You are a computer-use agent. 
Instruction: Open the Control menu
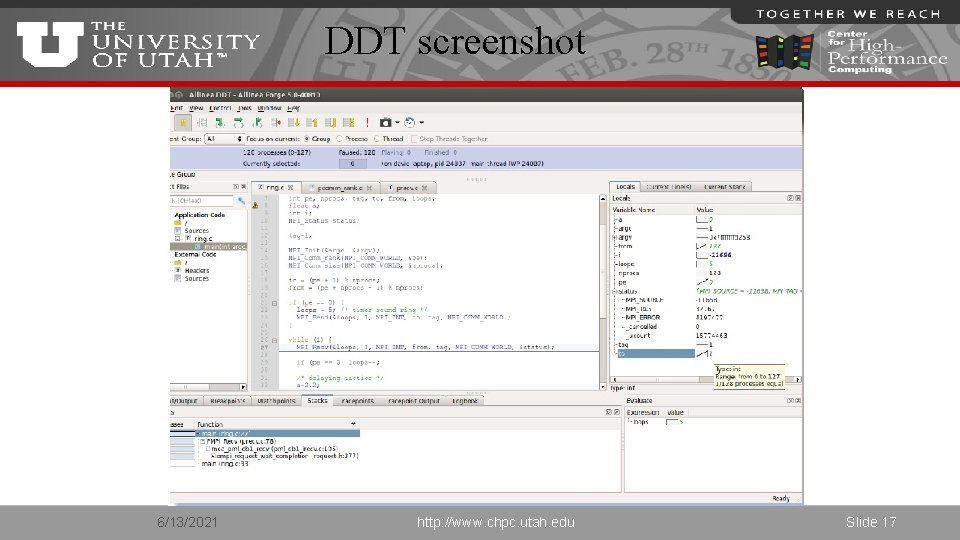[x=220, y=108]
